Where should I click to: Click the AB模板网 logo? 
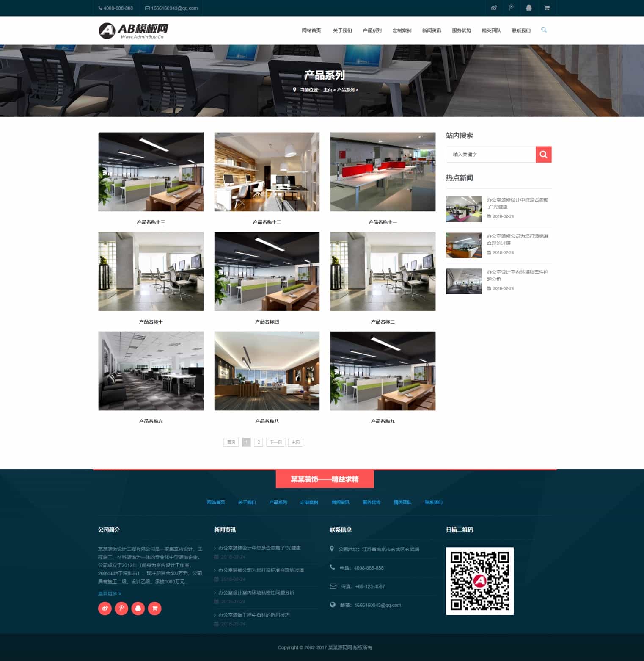click(x=133, y=30)
